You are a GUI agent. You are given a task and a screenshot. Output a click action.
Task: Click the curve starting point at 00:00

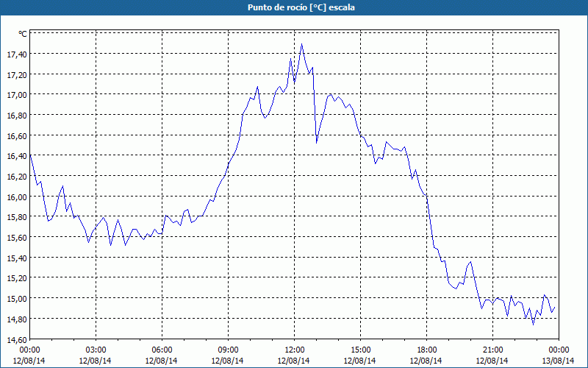(30, 155)
